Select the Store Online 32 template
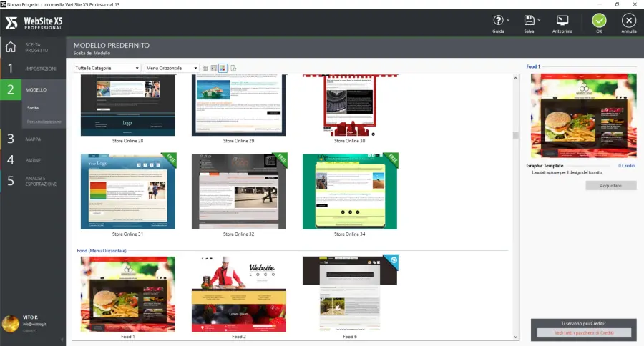 238,192
